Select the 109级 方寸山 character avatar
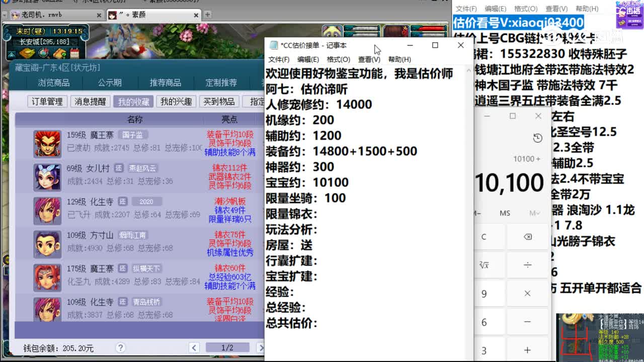The width and height of the screenshot is (644, 362). pos(47,244)
